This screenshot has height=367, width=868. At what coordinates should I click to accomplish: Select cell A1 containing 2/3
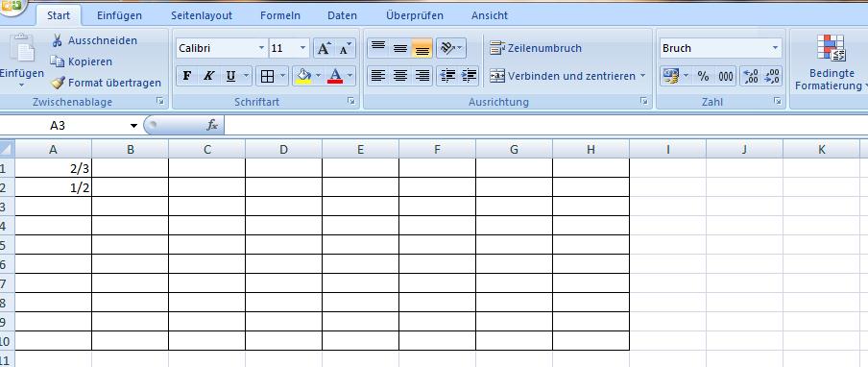point(53,168)
